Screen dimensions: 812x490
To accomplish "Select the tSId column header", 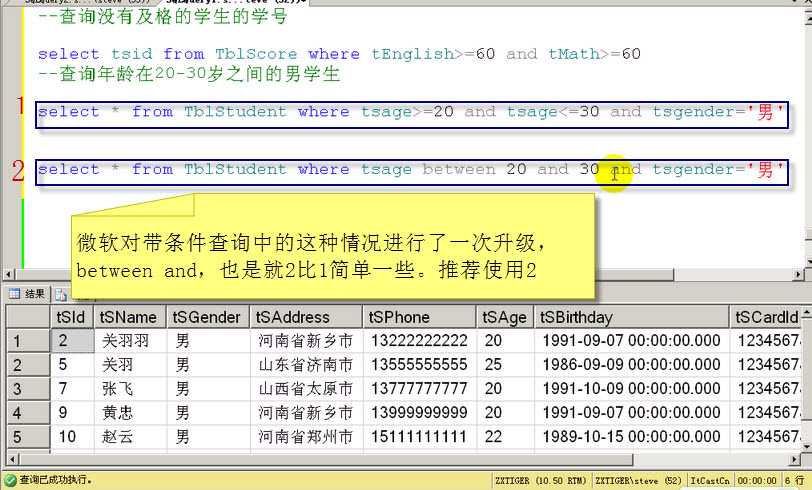I will (71, 317).
